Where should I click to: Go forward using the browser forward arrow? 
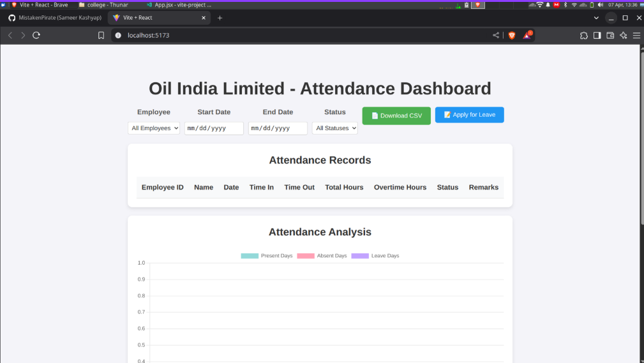[23, 35]
